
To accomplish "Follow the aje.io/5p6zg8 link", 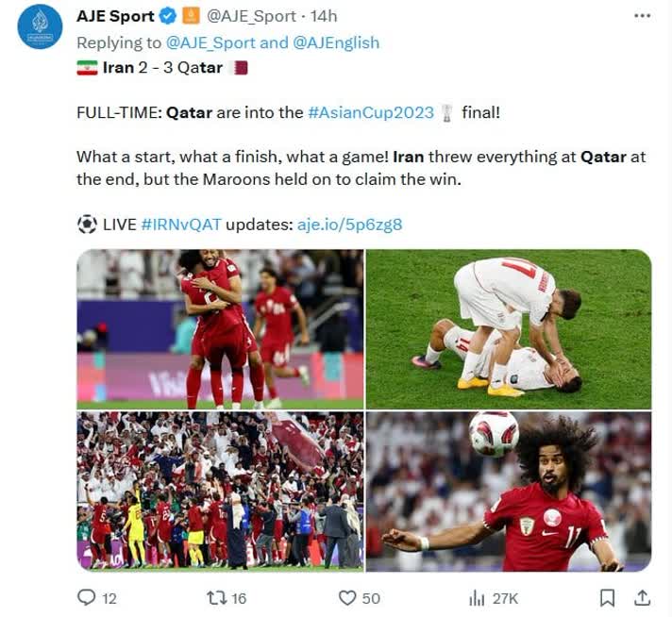I will coord(350,225).
